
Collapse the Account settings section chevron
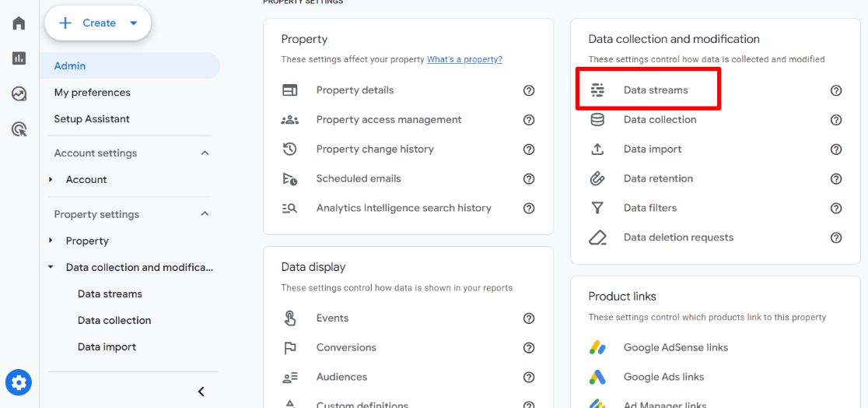[205, 153]
